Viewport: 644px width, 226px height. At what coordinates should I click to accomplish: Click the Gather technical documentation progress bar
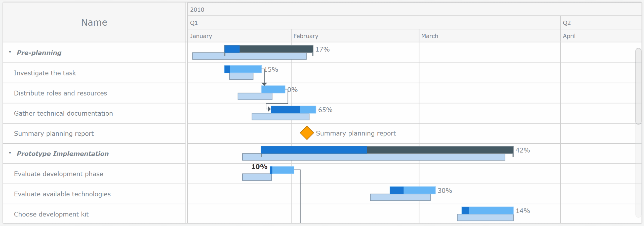coord(293,110)
